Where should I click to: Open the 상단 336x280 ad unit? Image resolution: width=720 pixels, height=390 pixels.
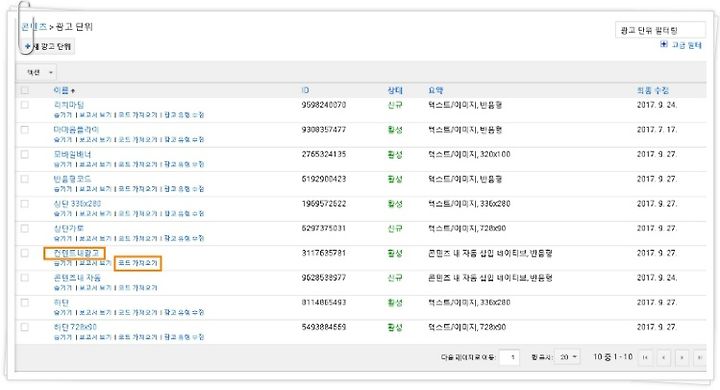click(77, 203)
